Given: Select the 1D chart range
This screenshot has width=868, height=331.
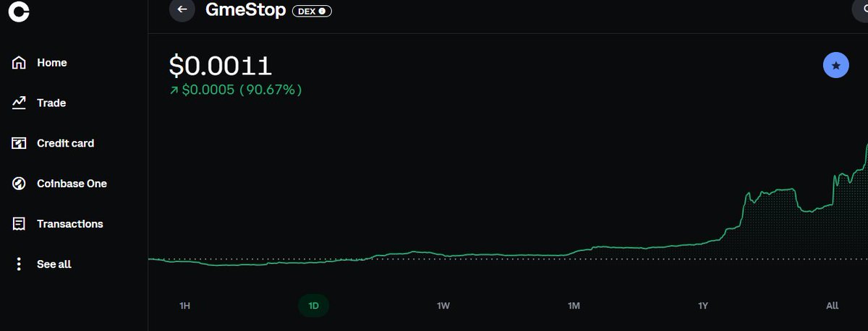Looking at the screenshot, I should [314, 306].
